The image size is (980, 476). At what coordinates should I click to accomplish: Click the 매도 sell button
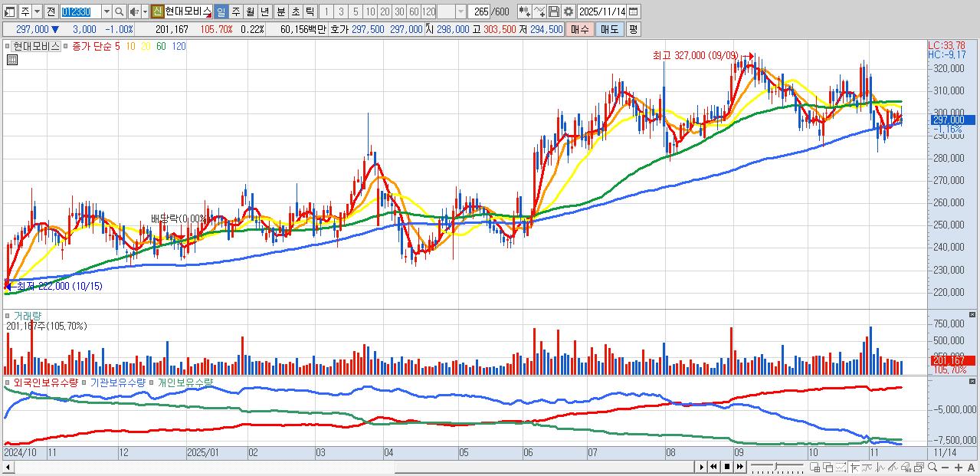click(x=609, y=29)
